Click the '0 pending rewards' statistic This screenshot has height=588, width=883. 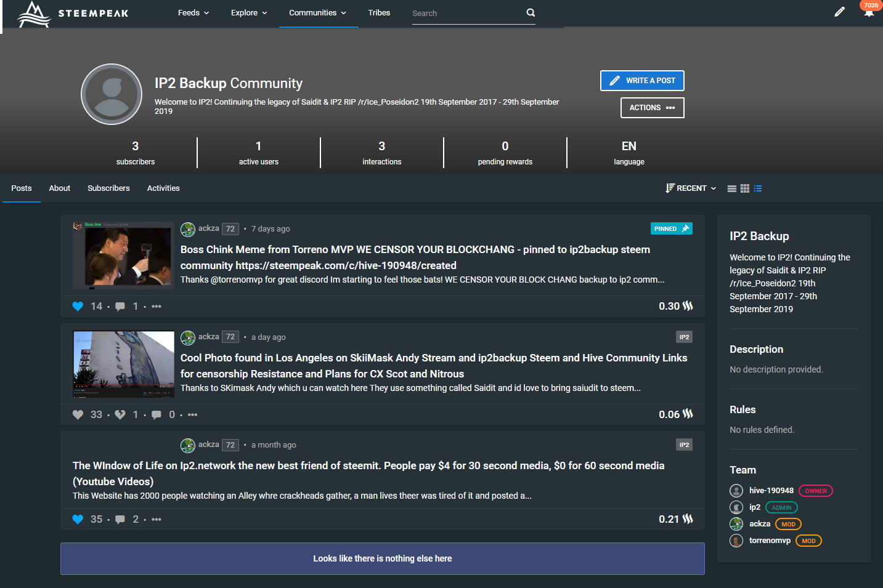[505, 153]
